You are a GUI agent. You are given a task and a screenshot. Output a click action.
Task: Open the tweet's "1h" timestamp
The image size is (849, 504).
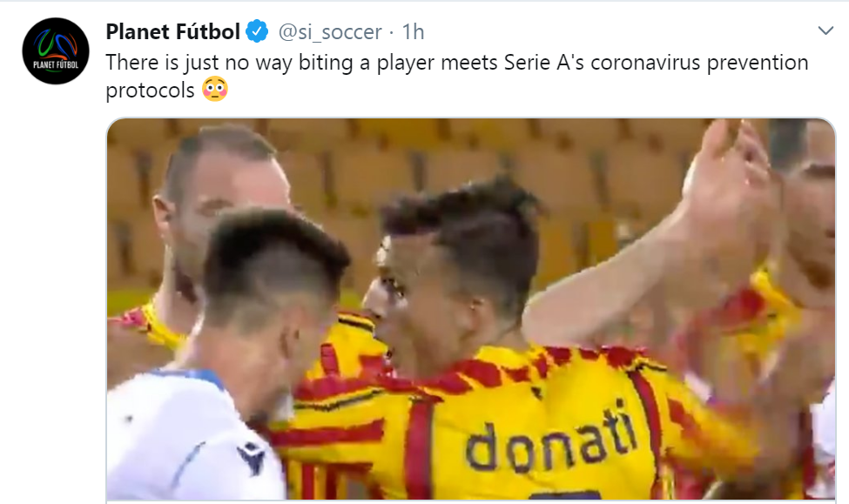tap(413, 32)
